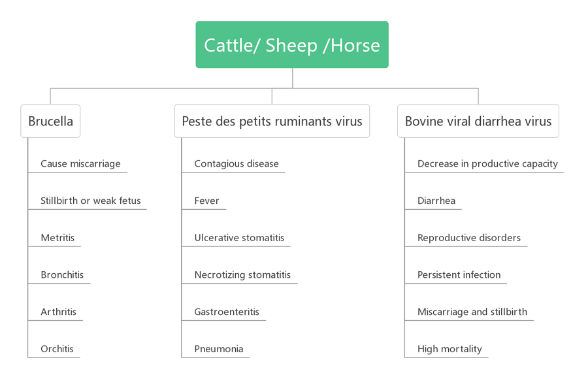Select the Cattle/ Sheep /Horse root node

(x=292, y=44)
